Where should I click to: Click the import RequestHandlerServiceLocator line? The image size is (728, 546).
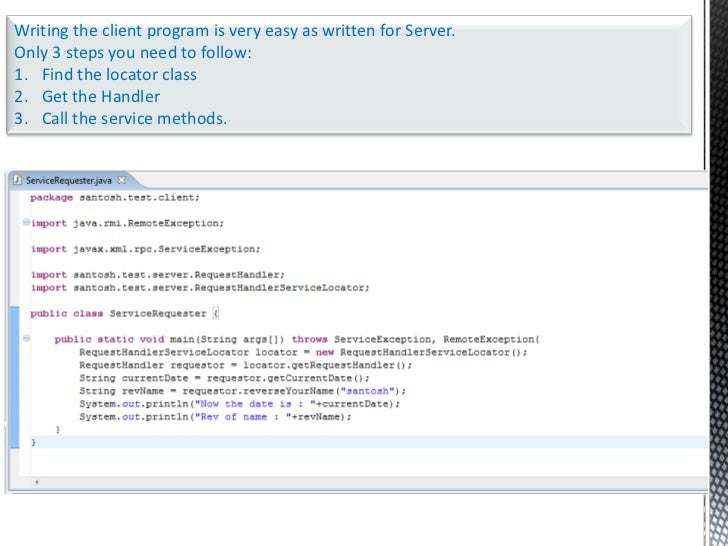pos(200,287)
